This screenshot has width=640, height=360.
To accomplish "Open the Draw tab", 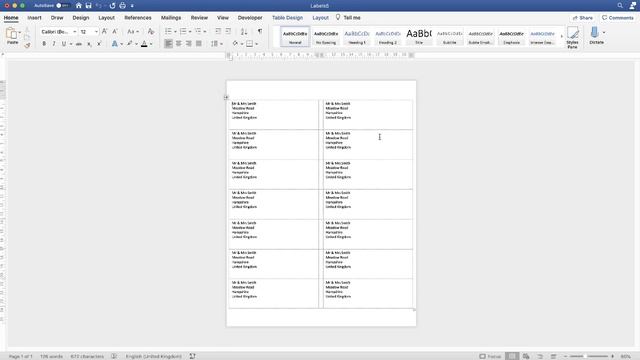I will [57, 18].
